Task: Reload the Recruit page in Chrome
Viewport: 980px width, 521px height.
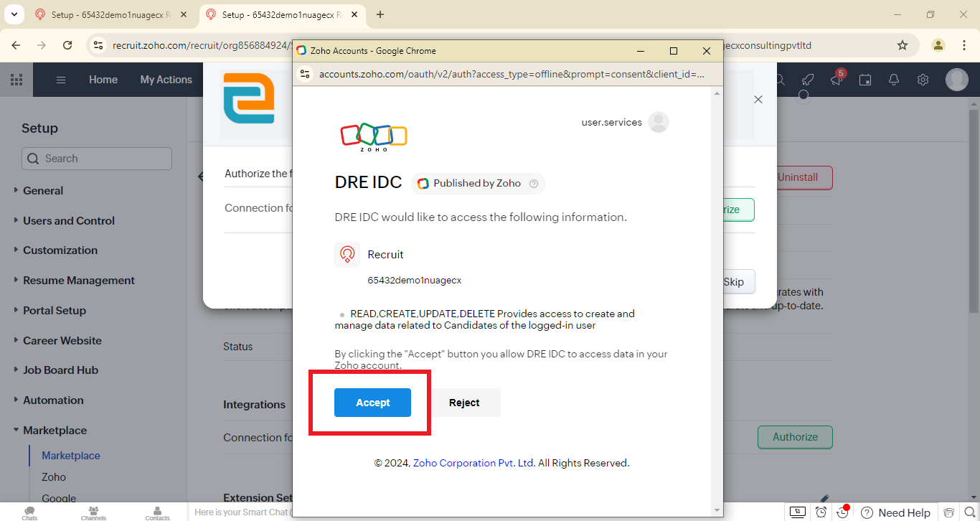Action: (67, 45)
